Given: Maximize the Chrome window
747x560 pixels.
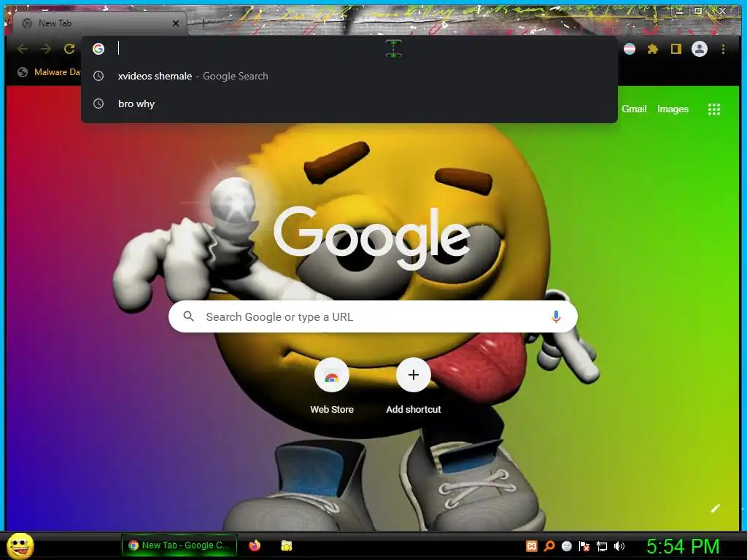Looking at the screenshot, I should 698,11.
